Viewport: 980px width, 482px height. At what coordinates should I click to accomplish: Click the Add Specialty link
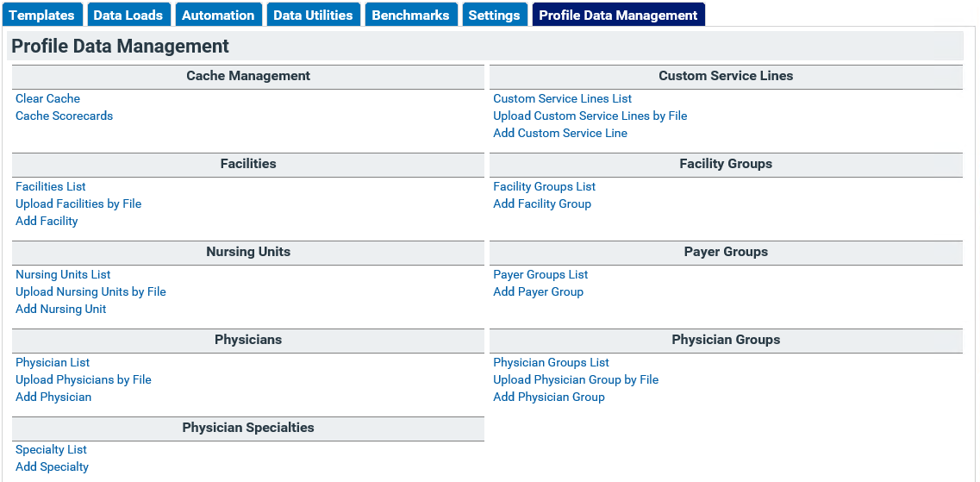52,467
